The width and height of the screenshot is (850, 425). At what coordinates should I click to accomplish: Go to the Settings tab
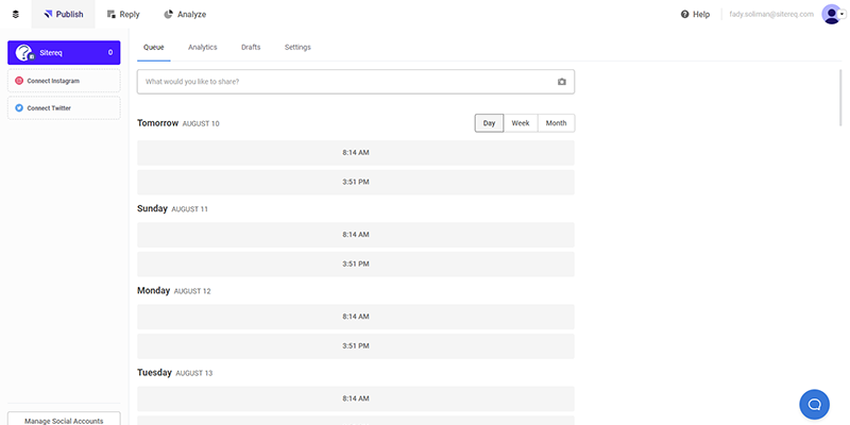tap(297, 47)
